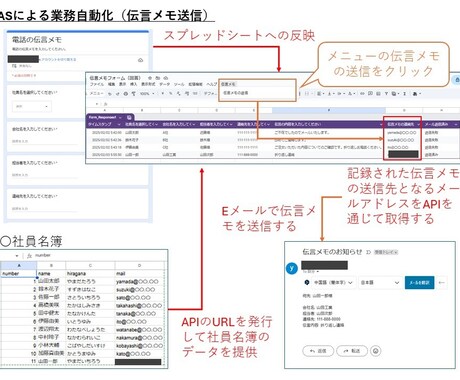
Task: Click the insert comment icon in the toolbar
Action: click(370, 94)
